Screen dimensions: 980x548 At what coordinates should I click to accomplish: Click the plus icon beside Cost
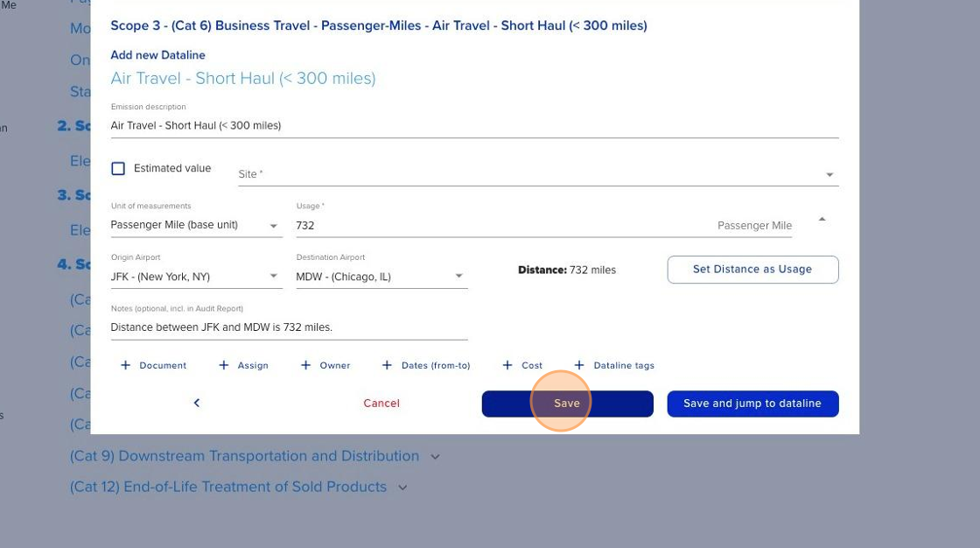507,365
